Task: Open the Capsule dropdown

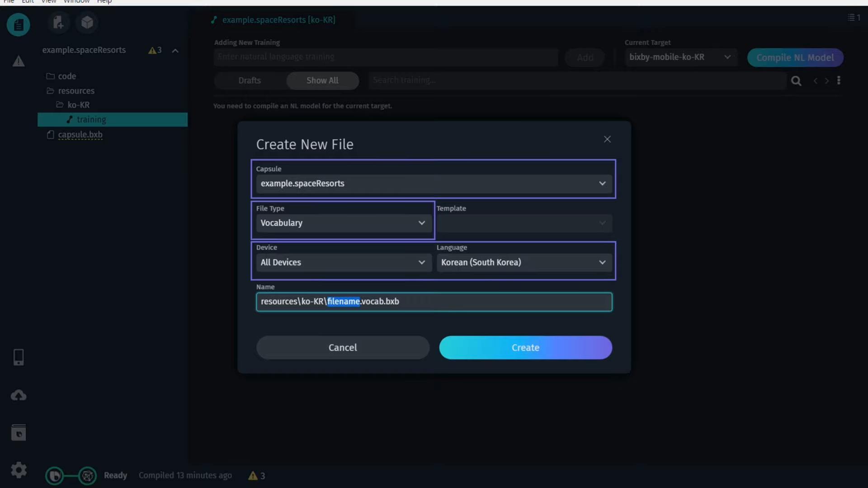Action: click(x=434, y=183)
